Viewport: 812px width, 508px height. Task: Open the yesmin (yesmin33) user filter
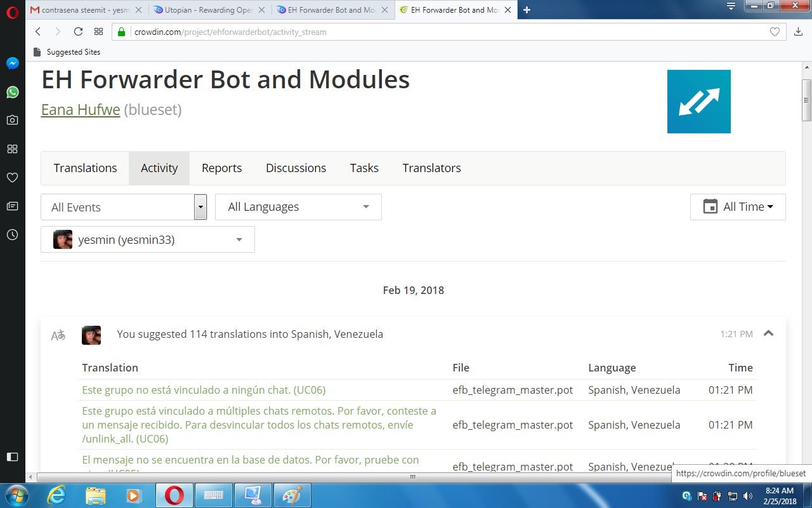(x=148, y=239)
